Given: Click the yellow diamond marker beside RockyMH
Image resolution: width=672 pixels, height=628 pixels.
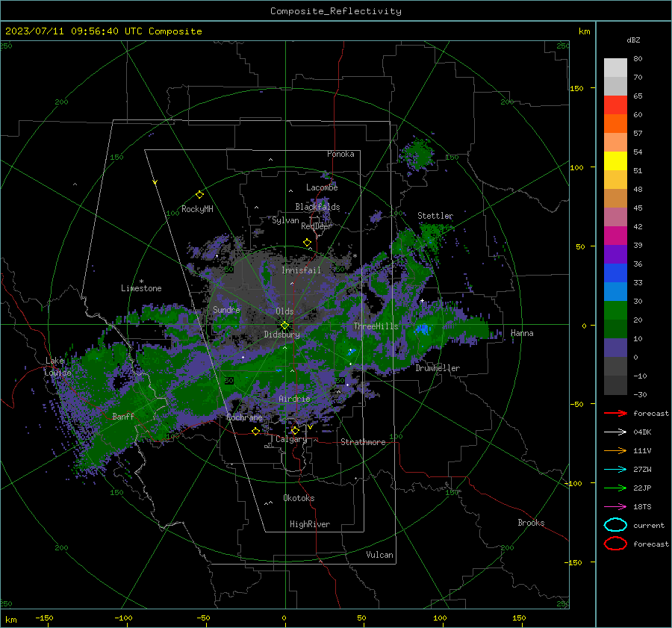Looking at the screenshot, I should [199, 195].
